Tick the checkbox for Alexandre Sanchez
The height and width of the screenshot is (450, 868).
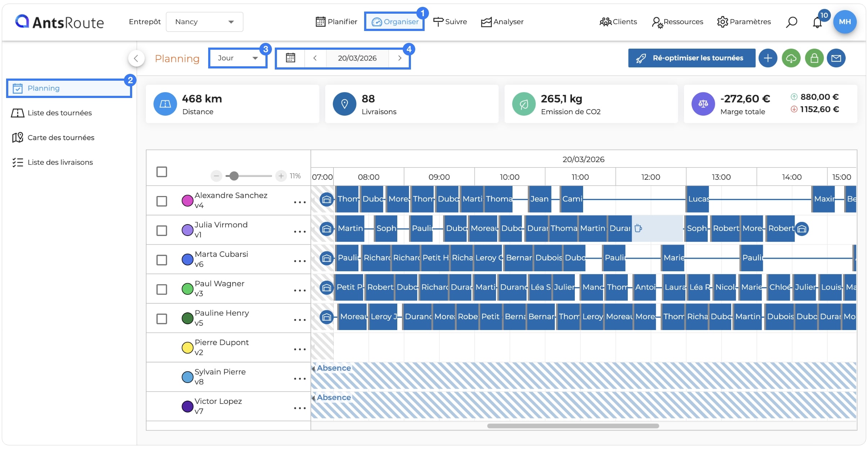tap(162, 201)
